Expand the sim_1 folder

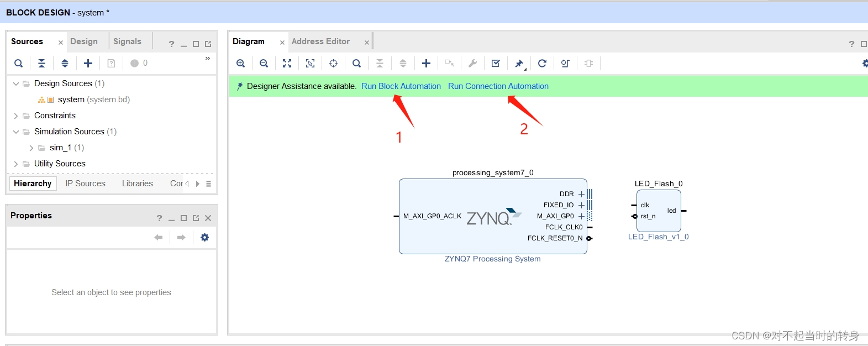point(31,148)
